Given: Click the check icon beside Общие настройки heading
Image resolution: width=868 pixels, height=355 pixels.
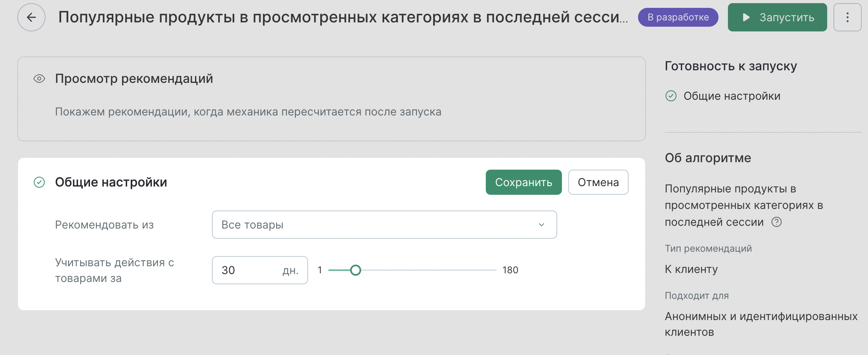Looking at the screenshot, I should point(39,182).
